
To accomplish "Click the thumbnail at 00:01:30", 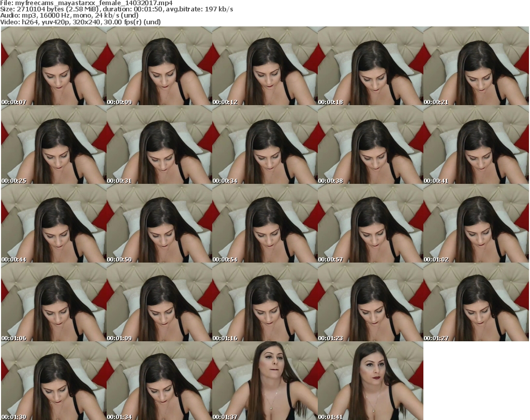I will (54, 381).
